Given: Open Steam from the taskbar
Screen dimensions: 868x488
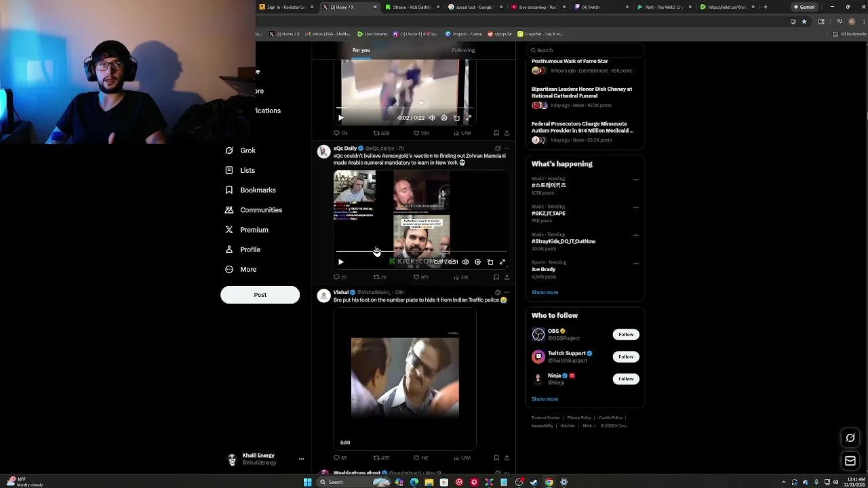Looking at the screenshot, I should (534, 482).
